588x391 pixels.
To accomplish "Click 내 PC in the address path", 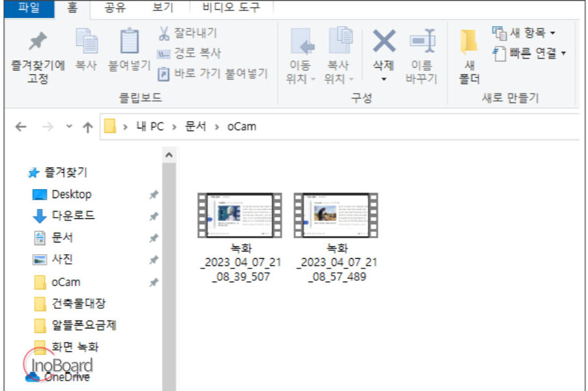I will click(x=150, y=126).
